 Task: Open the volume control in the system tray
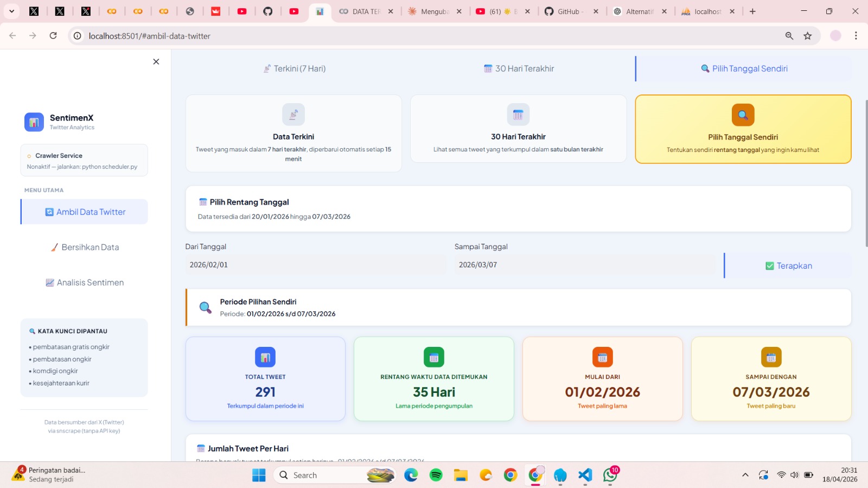click(x=795, y=475)
